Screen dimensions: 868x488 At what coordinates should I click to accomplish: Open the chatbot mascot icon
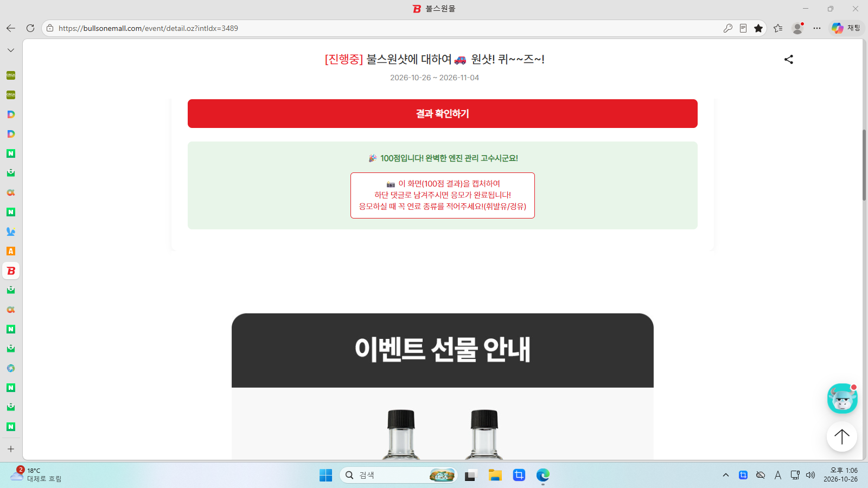(x=842, y=399)
